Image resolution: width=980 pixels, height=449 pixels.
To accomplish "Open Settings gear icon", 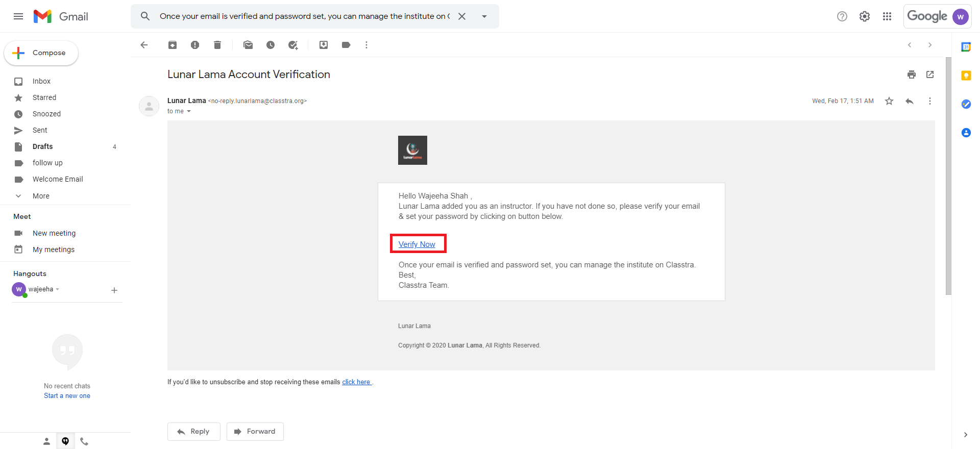I will click(x=865, y=16).
